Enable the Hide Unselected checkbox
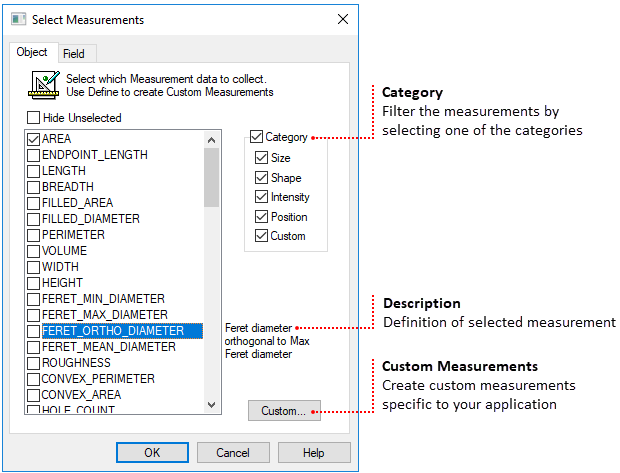The height and width of the screenshot is (473, 620). point(34,118)
